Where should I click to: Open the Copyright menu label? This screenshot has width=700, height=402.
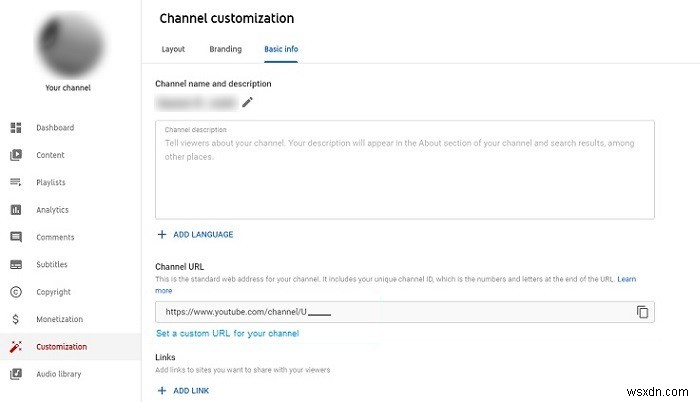point(54,292)
